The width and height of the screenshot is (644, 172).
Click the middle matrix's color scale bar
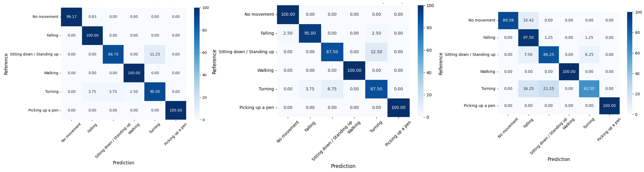tap(421, 61)
